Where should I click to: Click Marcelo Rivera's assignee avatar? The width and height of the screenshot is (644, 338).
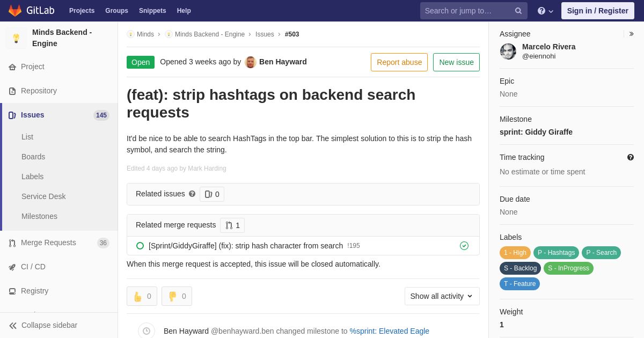coord(508,52)
